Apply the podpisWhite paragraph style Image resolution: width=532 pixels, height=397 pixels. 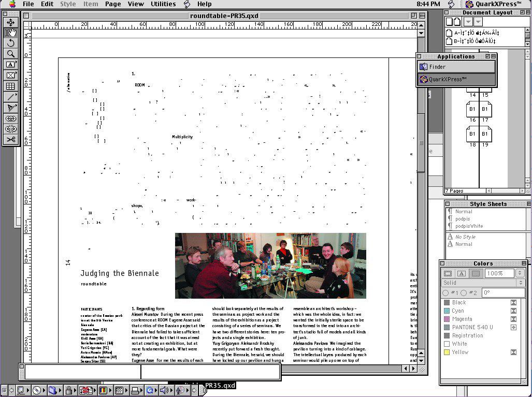tap(469, 226)
